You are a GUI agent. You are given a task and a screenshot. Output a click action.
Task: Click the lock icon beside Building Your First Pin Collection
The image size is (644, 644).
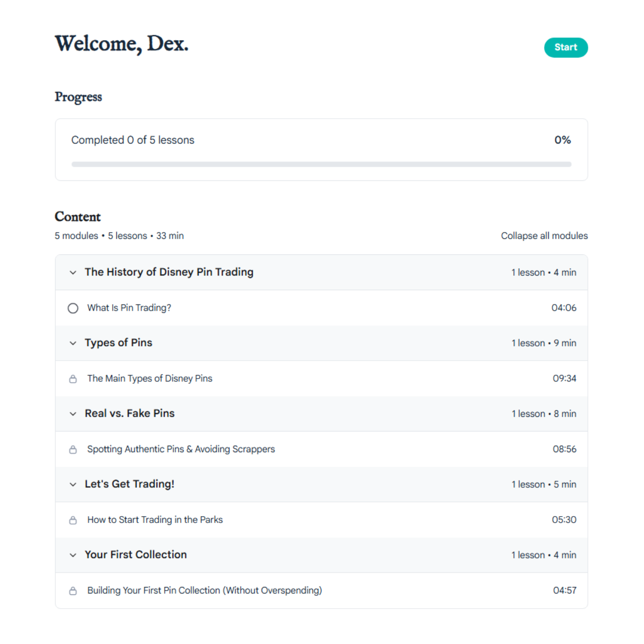(x=73, y=591)
